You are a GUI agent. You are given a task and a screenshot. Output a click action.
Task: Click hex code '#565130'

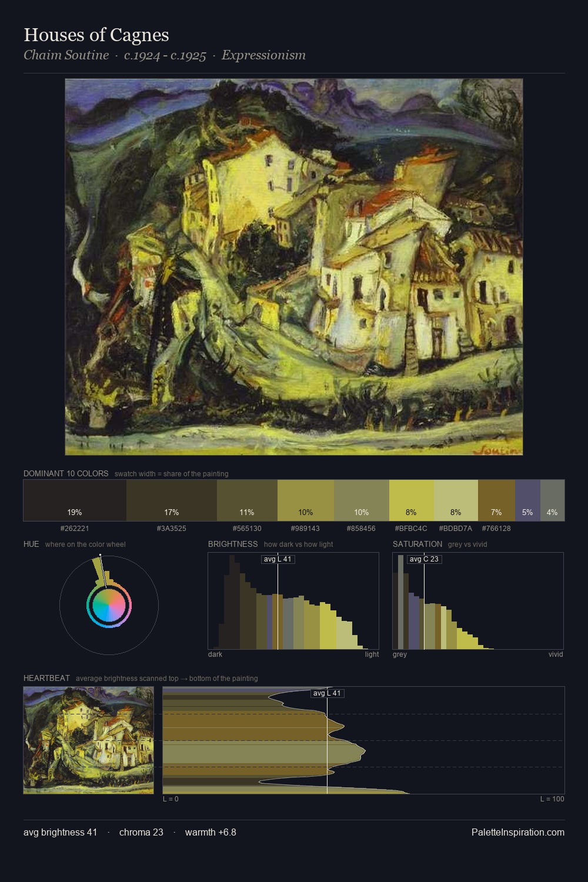pos(247,529)
